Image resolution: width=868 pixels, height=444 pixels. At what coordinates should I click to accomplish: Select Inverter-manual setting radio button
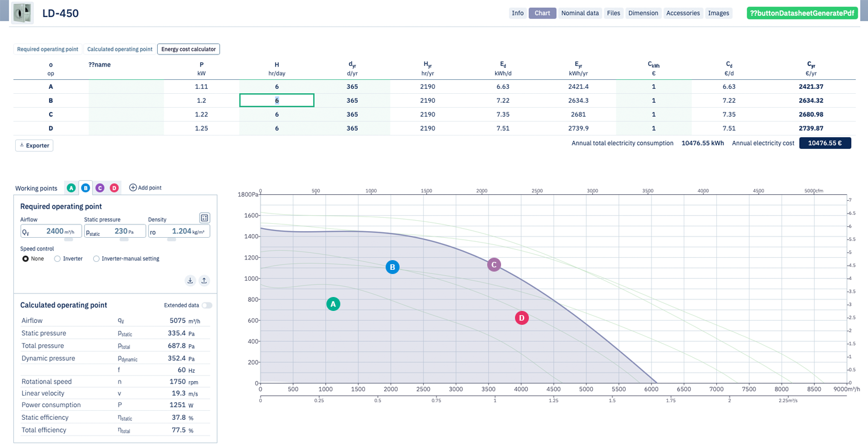(126, 259)
